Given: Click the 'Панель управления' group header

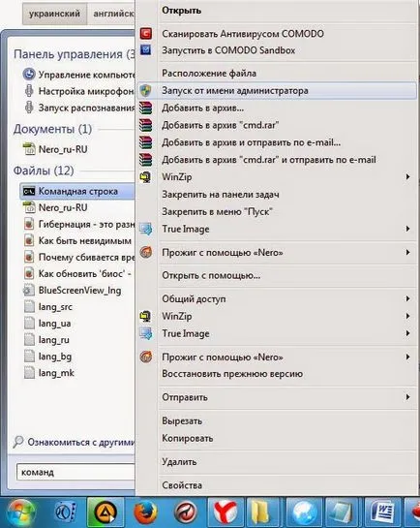Looking at the screenshot, I should pos(74,54).
